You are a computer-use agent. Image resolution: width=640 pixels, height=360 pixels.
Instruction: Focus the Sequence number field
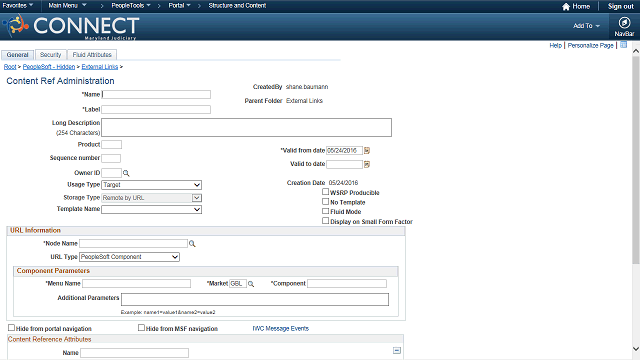pos(111,158)
